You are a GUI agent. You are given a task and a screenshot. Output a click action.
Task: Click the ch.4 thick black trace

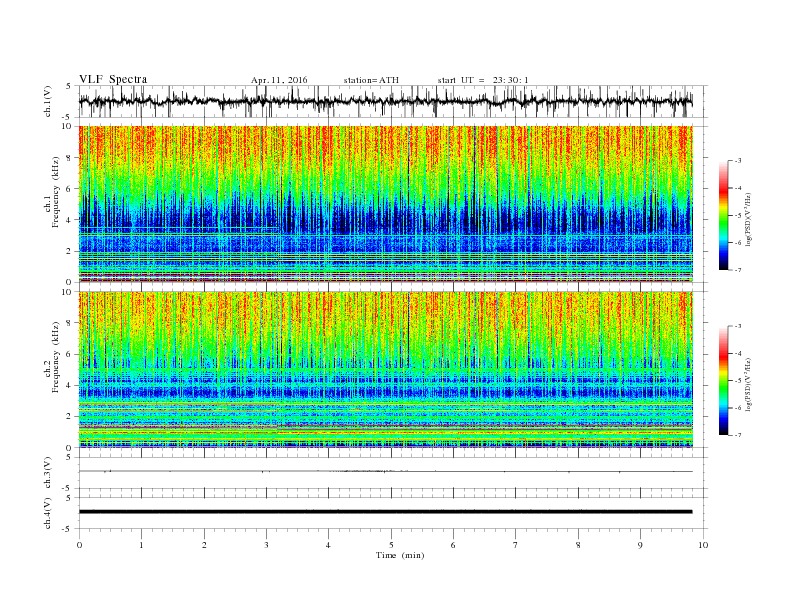[385, 512]
